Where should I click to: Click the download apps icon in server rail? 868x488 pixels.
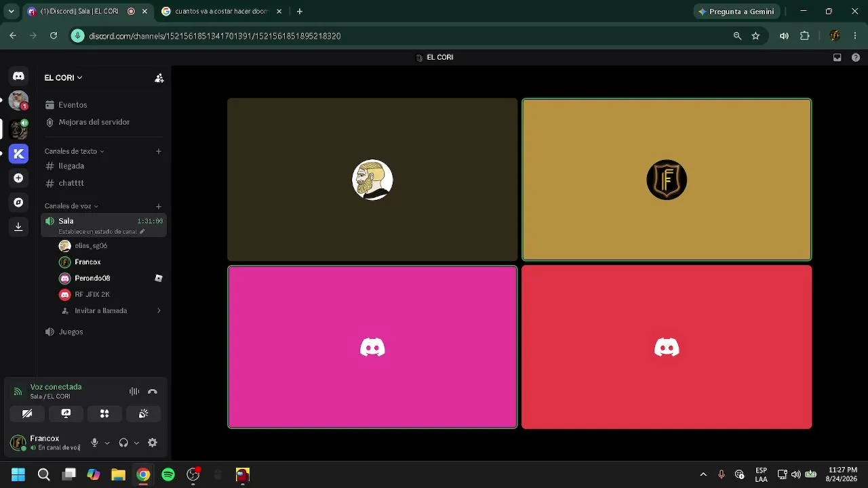pos(18,227)
